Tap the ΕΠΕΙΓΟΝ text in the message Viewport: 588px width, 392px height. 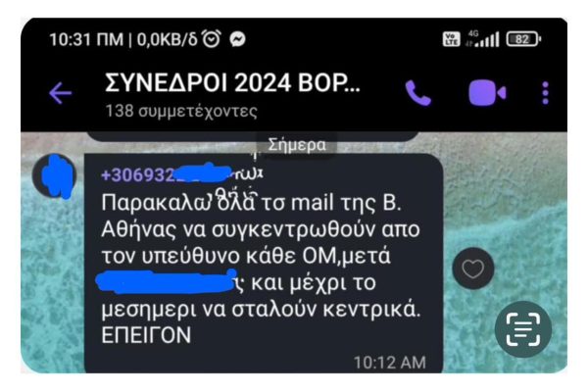[146, 335]
